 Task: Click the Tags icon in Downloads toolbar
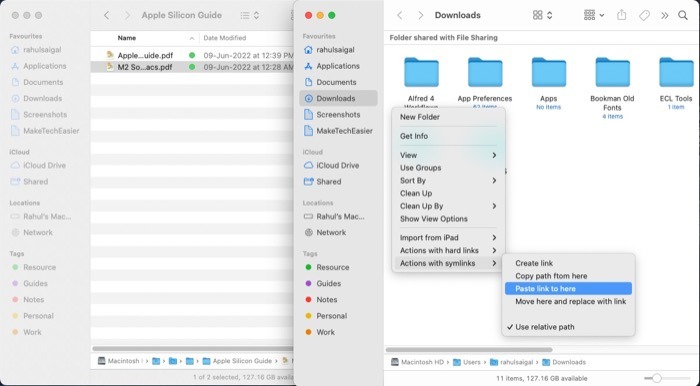click(644, 16)
